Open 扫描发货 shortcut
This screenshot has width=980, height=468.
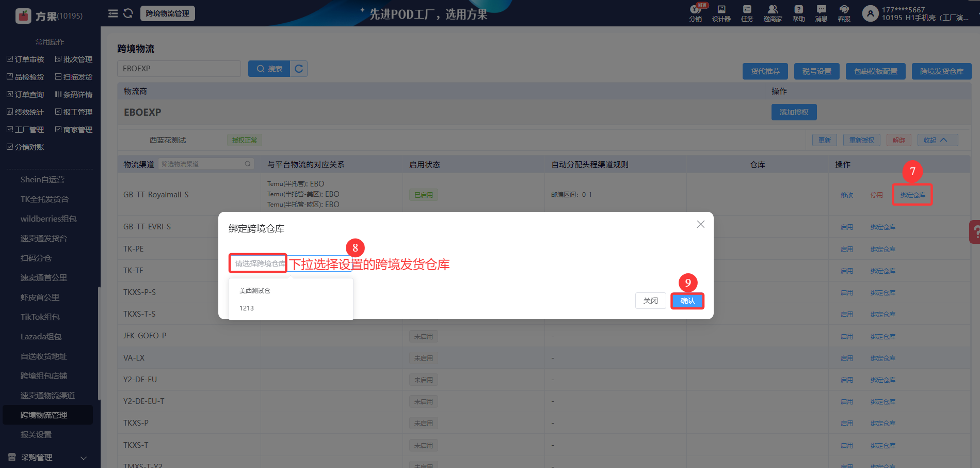(x=74, y=77)
